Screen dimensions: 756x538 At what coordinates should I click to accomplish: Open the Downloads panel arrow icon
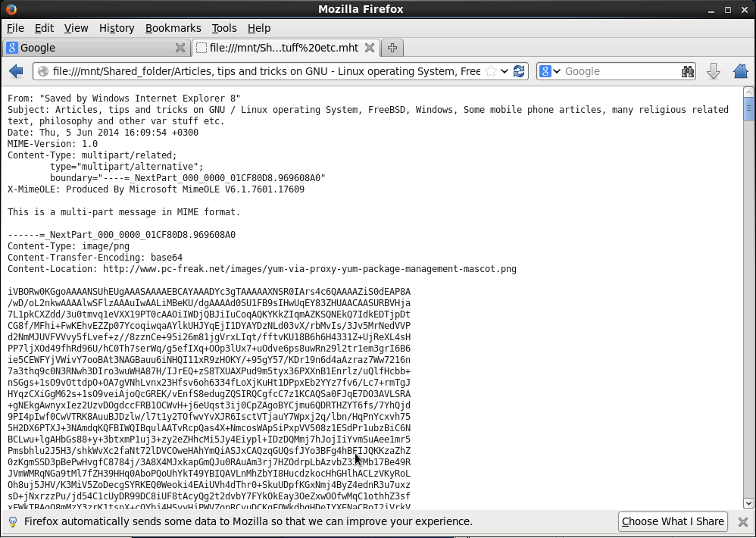click(713, 70)
